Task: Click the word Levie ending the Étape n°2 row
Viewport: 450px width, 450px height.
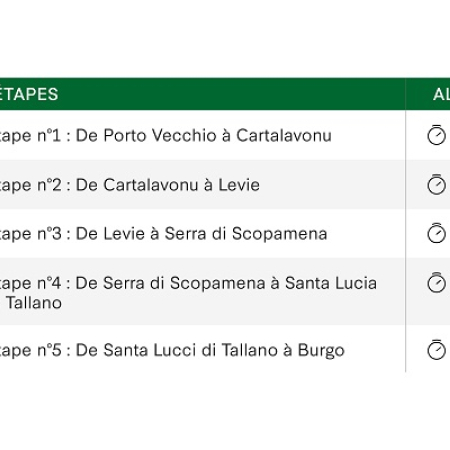Action: pos(239,185)
